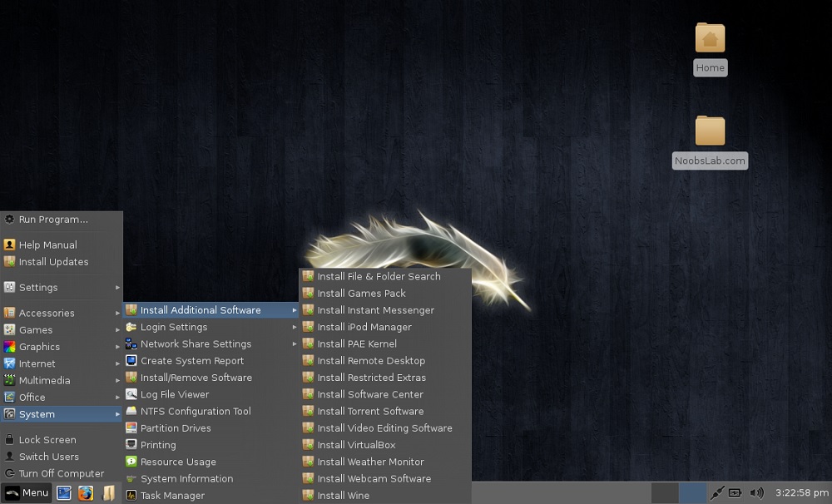Click the Network Share Settings icon

coord(131,343)
